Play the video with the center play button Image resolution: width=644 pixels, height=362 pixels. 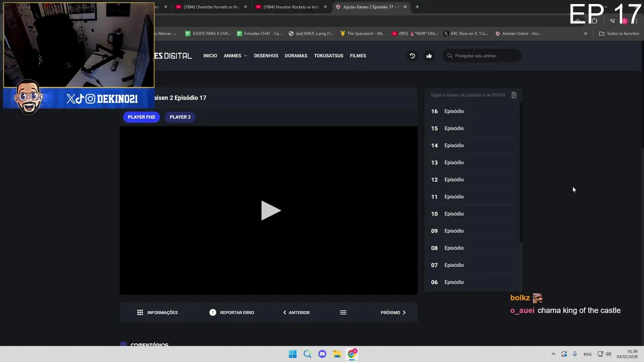pos(271,211)
